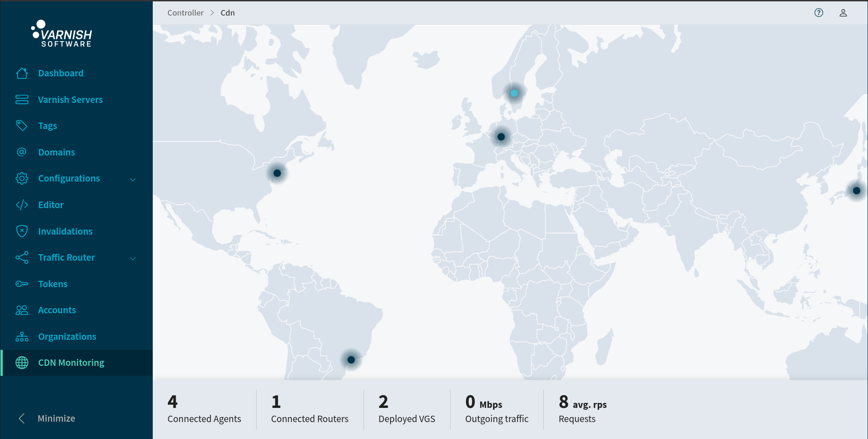Click the Invalidations shield icon
This screenshot has width=868, height=439.
[21, 231]
